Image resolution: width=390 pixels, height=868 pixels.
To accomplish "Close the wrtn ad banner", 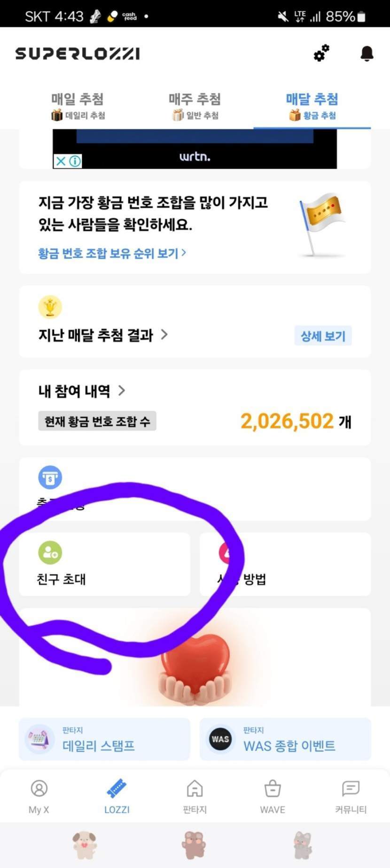I will 61,161.
